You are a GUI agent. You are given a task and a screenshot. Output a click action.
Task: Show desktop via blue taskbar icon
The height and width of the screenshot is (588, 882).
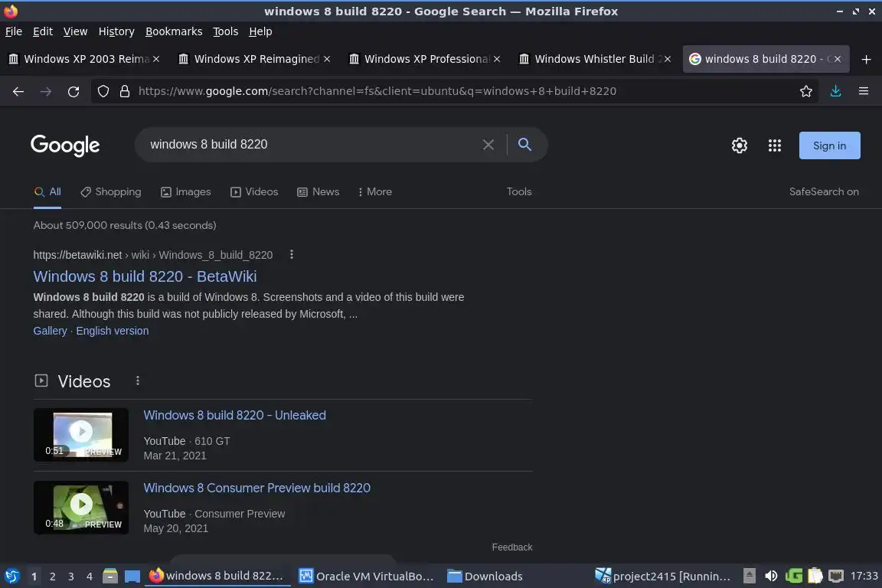(x=132, y=577)
